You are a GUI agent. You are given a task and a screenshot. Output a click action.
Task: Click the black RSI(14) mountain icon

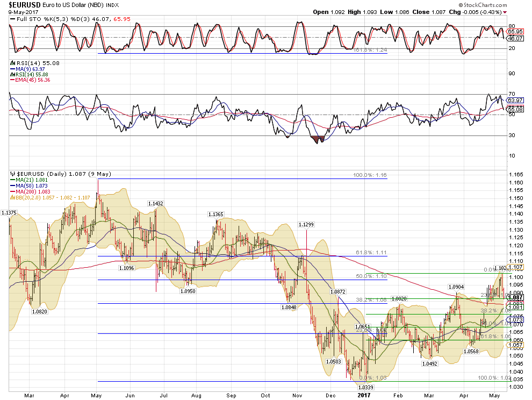point(12,63)
